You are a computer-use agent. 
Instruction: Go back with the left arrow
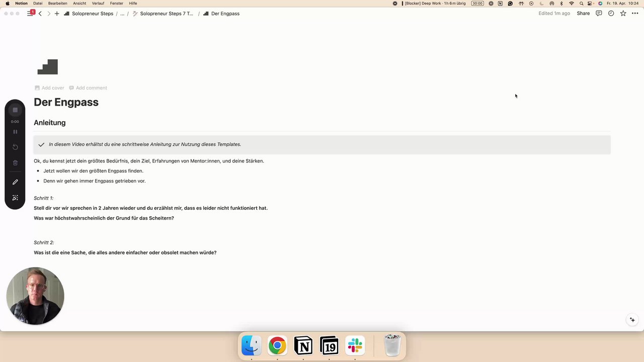click(x=40, y=14)
